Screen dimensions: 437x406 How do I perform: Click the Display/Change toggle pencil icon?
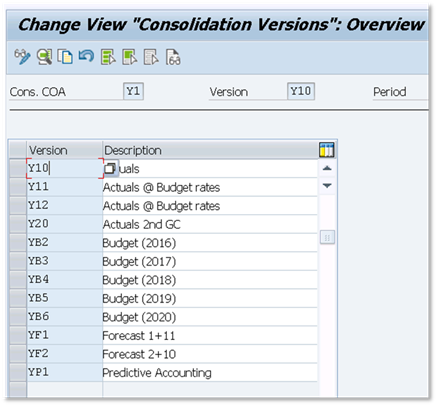click(22, 56)
